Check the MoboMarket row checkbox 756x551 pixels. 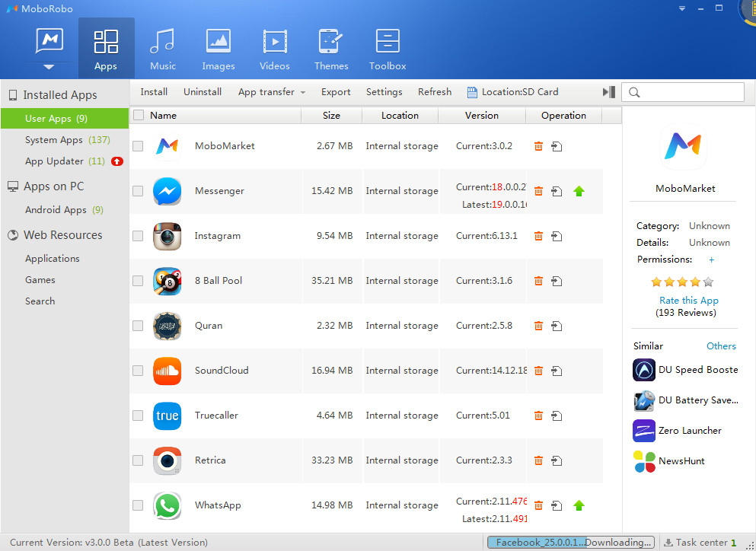tap(138, 146)
